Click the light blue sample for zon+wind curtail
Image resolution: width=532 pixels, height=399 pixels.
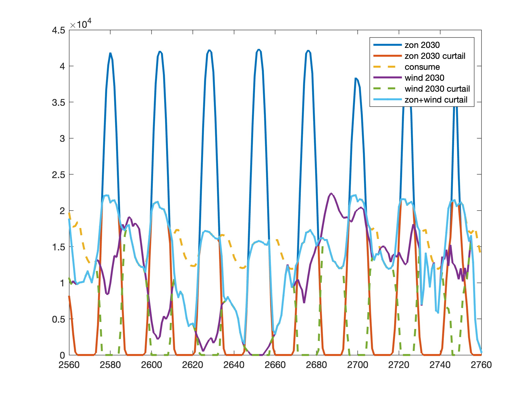[387, 100]
